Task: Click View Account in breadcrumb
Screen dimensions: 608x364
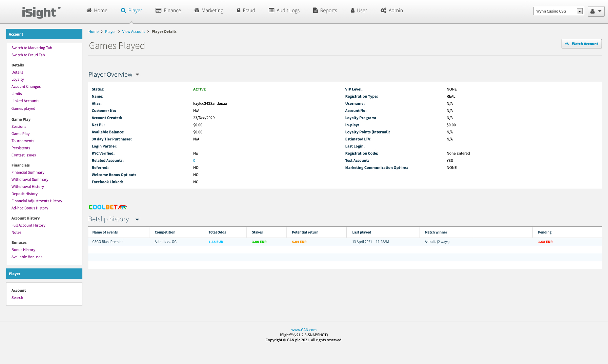Action: 134,32
